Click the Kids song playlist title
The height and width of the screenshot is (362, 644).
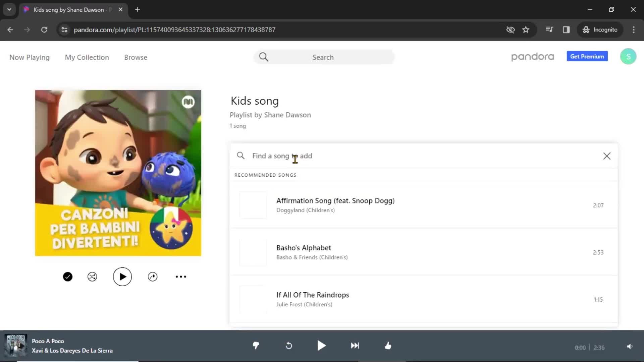click(x=255, y=101)
